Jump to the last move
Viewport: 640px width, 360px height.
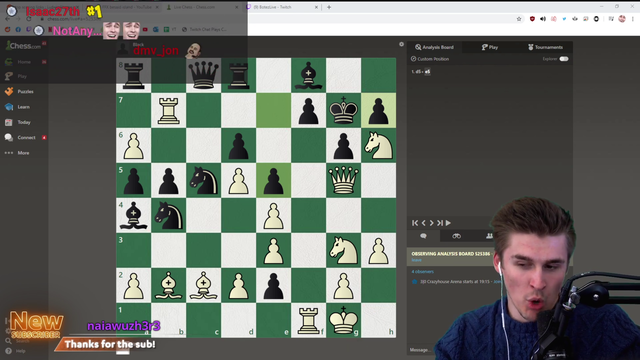pos(440,223)
